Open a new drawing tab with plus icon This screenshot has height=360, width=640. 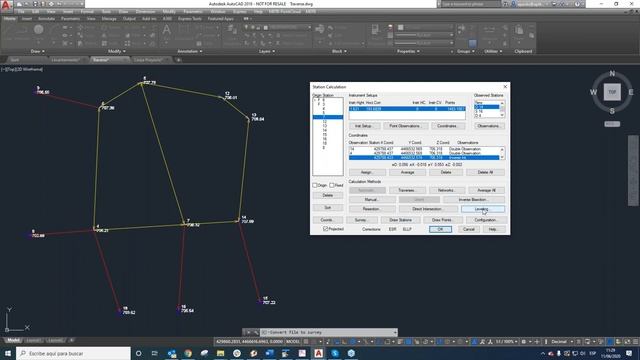[x=178, y=60]
